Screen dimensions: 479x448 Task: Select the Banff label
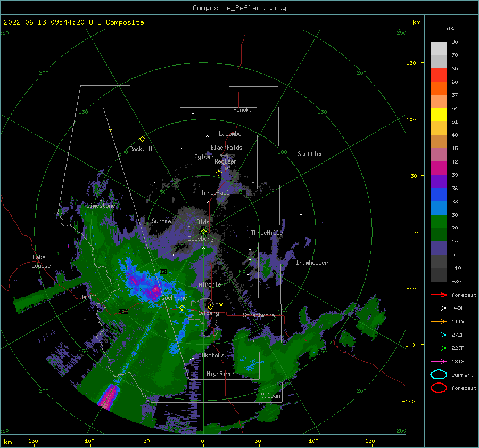(x=88, y=297)
